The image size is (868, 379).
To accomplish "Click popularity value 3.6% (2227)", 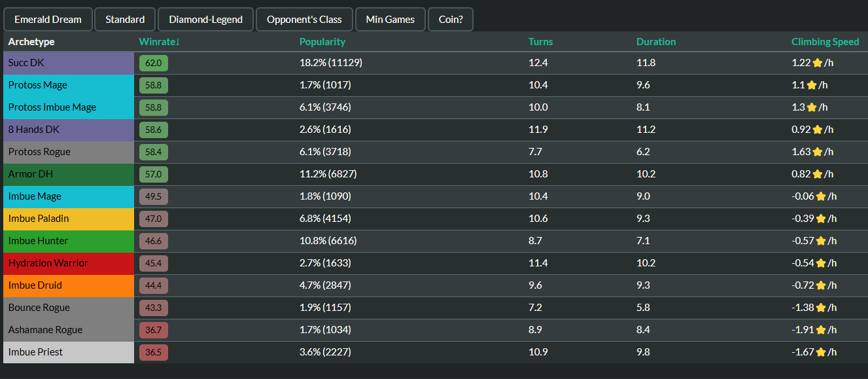I will click(326, 352).
